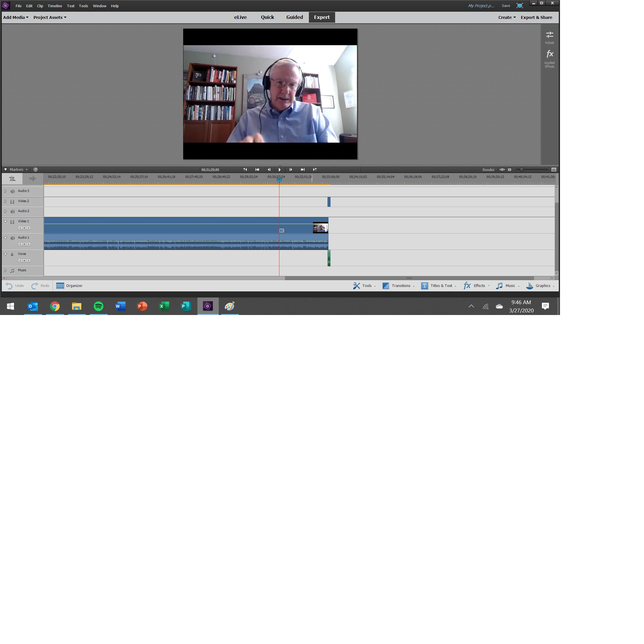The image size is (644, 644).
Task: Click the scissors split clip icon
Action: 282,230
